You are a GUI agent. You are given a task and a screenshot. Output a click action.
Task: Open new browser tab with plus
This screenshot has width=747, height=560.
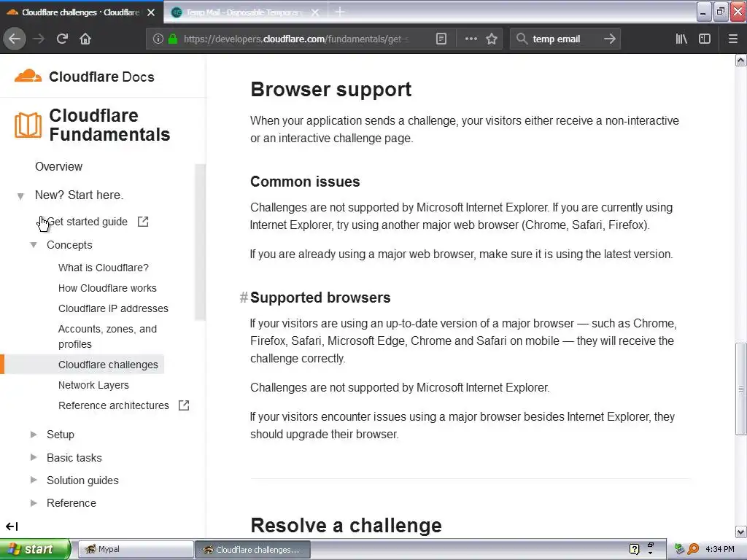pos(340,12)
